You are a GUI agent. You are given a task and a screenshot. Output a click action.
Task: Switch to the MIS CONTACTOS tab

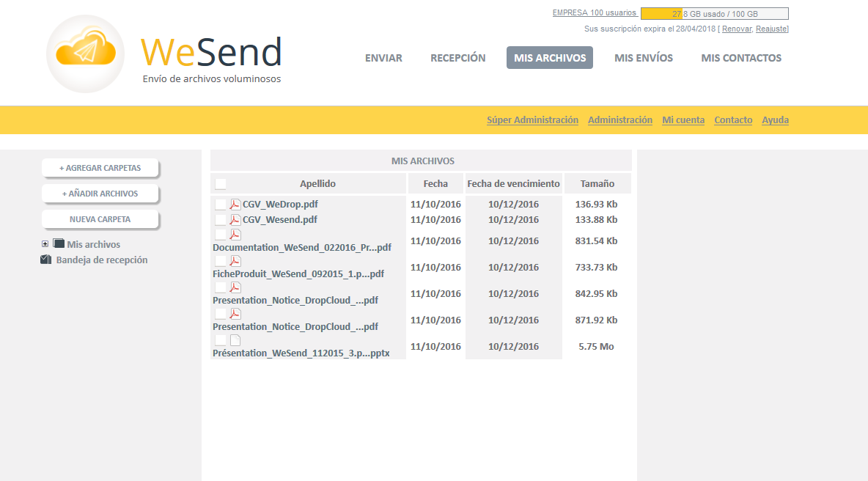[x=741, y=58]
